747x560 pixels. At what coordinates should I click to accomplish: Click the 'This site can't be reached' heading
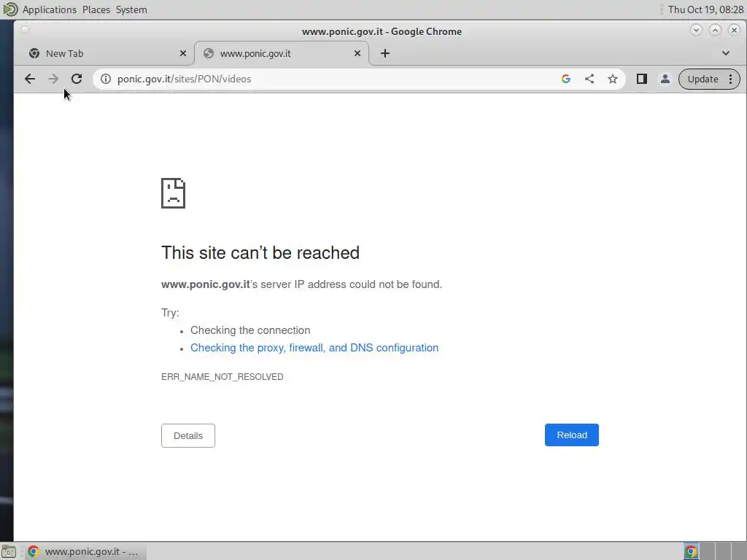tap(260, 253)
